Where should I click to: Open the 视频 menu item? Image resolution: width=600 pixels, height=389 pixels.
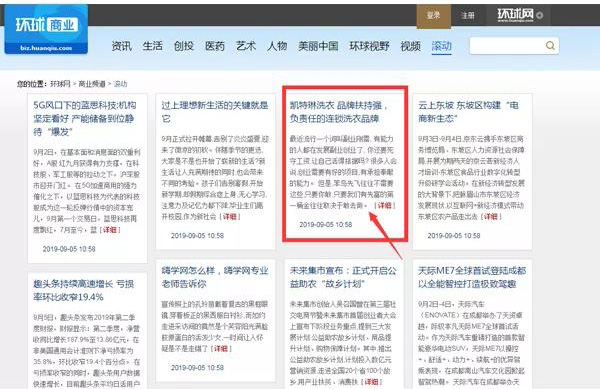point(411,46)
